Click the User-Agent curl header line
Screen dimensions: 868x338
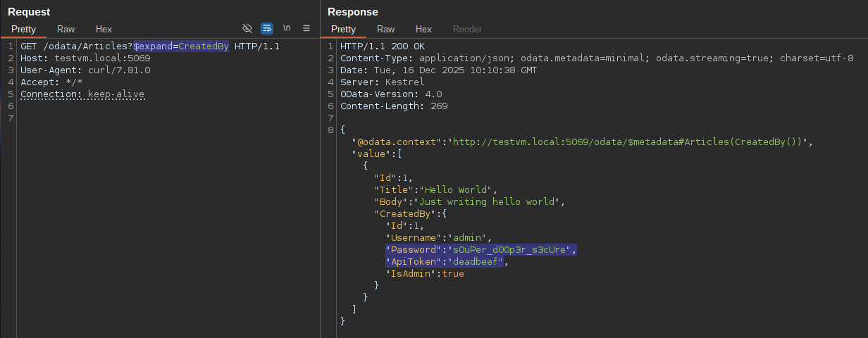tap(85, 70)
